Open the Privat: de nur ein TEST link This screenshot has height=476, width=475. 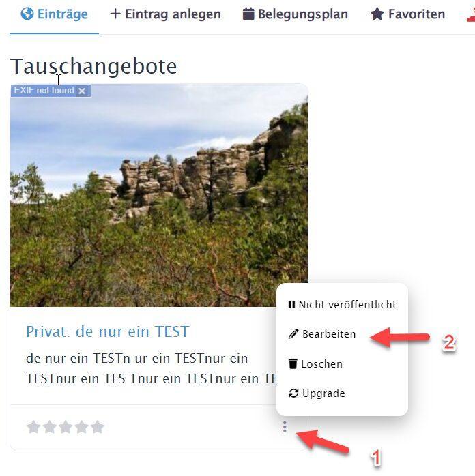click(x=108, y=331)
